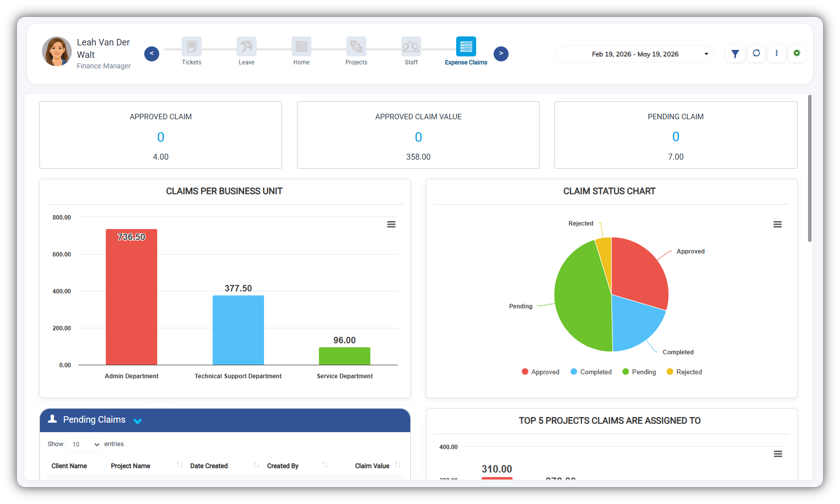Sort table by Project Name column arrows
The width and height of the screenshot is (840, 504).
click(180, 465)
